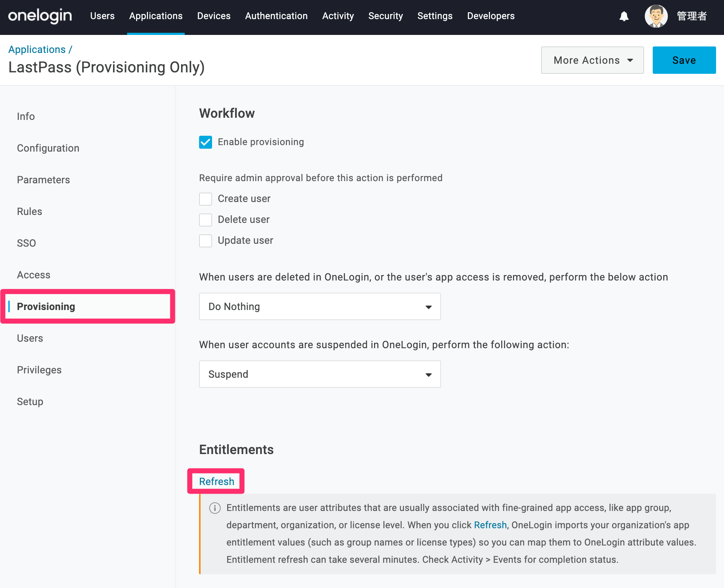724x588 pixels.
Task: Tick the Delete user checkbox
Action: click(206, 220)
